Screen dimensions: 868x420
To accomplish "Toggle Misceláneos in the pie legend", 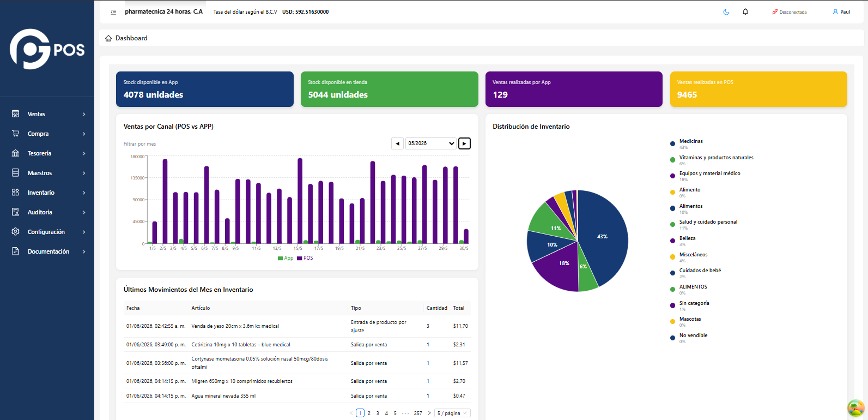I will [x=689, y=257].
